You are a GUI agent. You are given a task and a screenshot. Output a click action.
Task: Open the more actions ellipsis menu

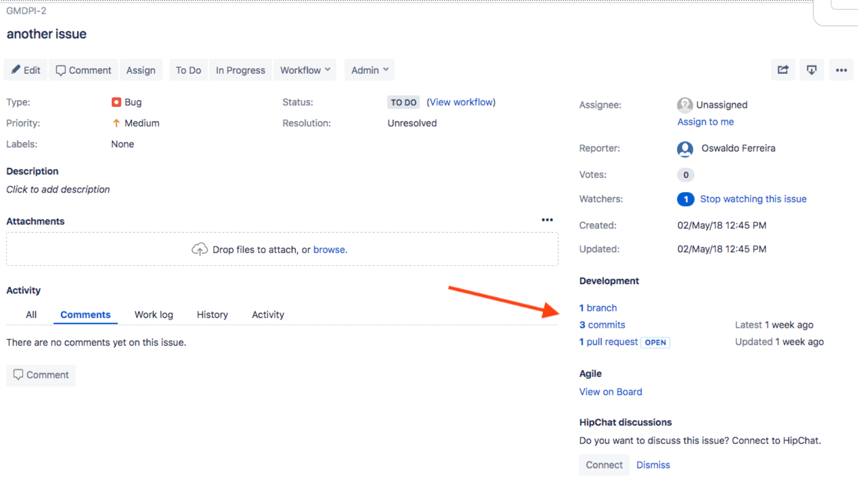pyautogui.click(x=841, y=70)
